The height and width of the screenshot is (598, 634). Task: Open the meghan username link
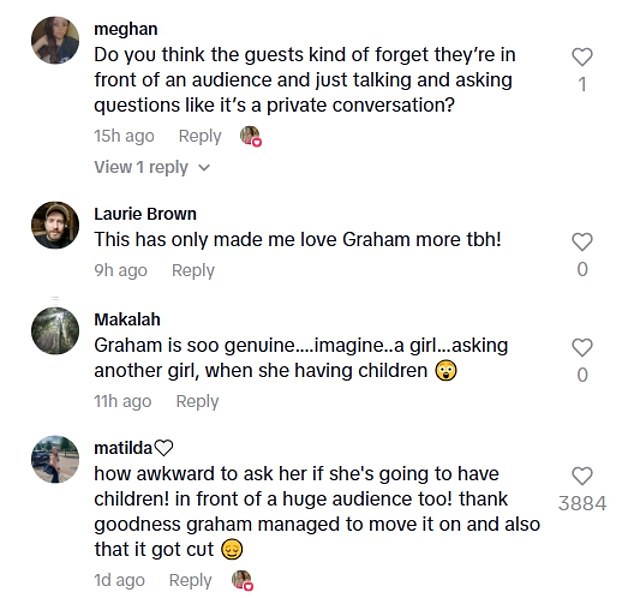(x=125, y=29)
